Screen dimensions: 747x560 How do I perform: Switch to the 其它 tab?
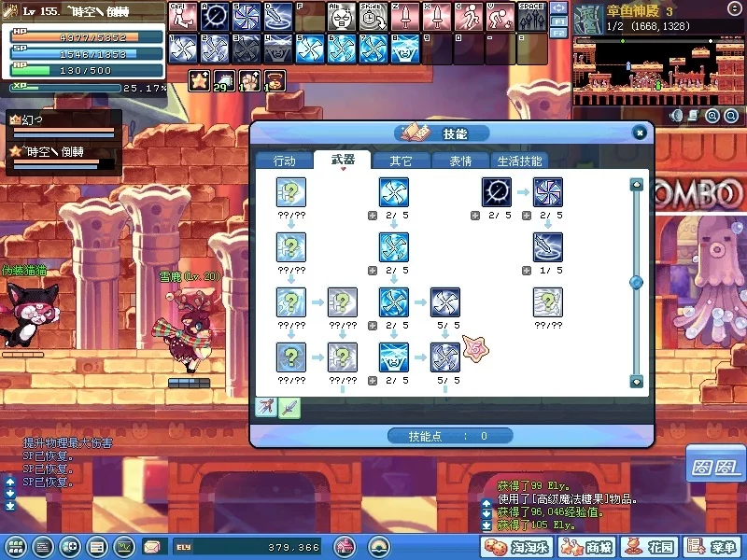402,161
